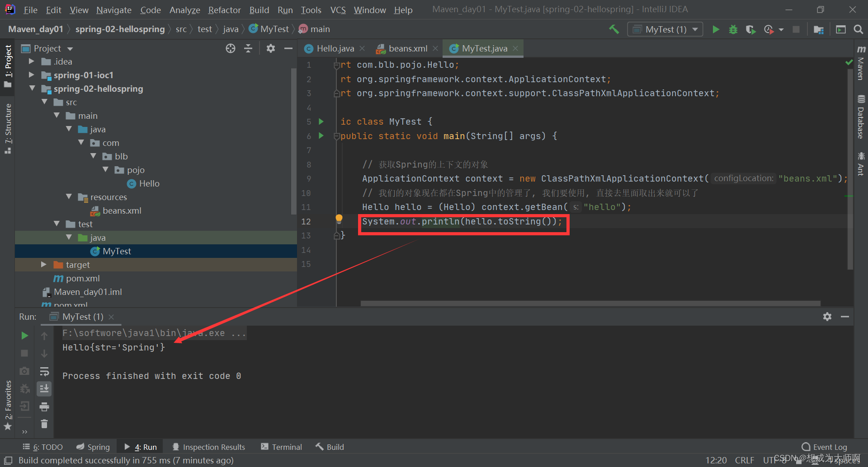
Task: Select the Hello class in project tree
Action: 143,183
